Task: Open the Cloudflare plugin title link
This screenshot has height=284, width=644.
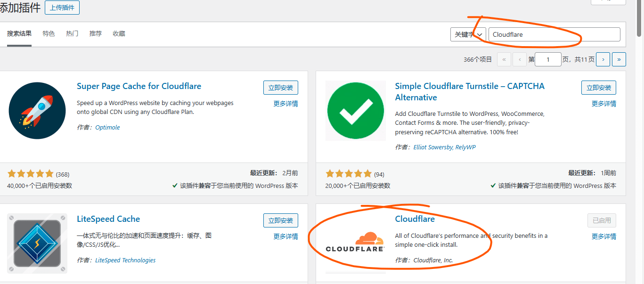Action: point(415,219)
